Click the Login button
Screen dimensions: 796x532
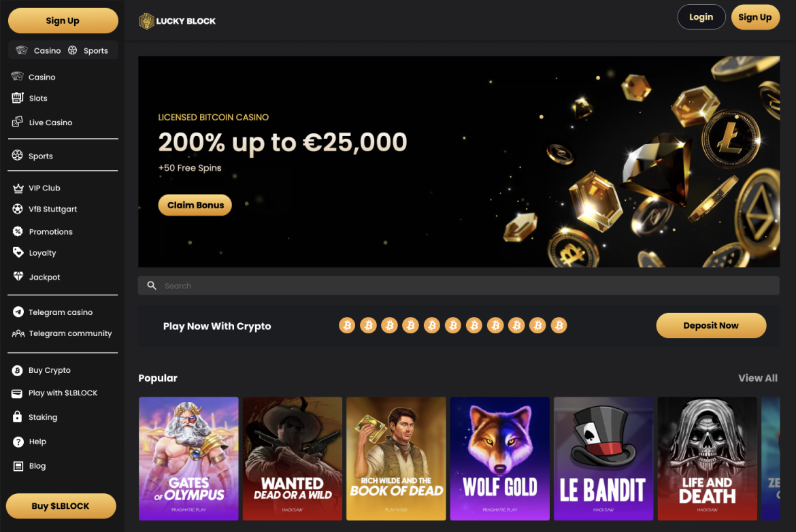701,17
